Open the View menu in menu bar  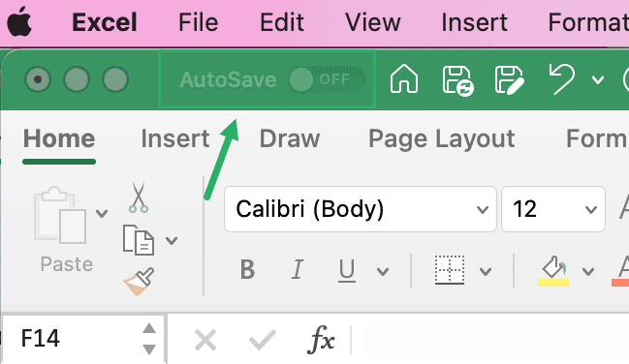(x=373, y=22)
